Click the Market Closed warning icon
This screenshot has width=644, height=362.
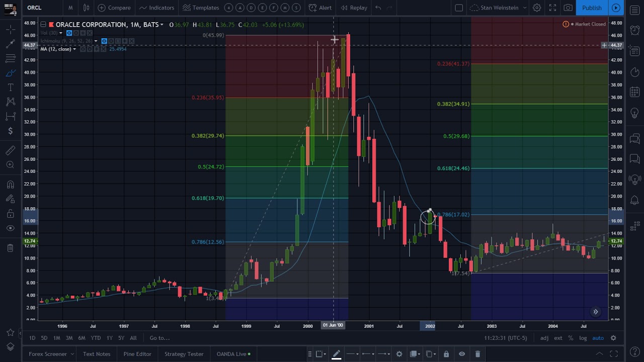pos(566,24)
